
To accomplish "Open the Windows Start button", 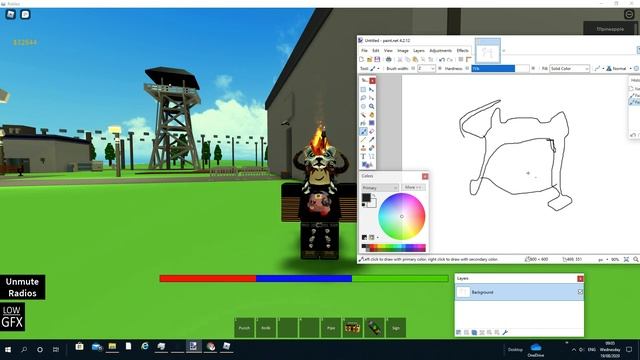I will click(x=8, y=350).
